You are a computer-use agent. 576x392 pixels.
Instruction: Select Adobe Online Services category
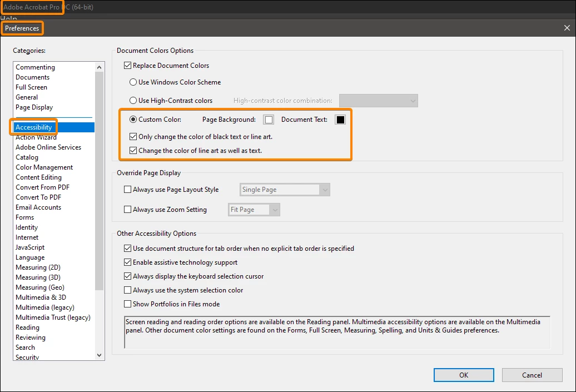pos(54,147)
